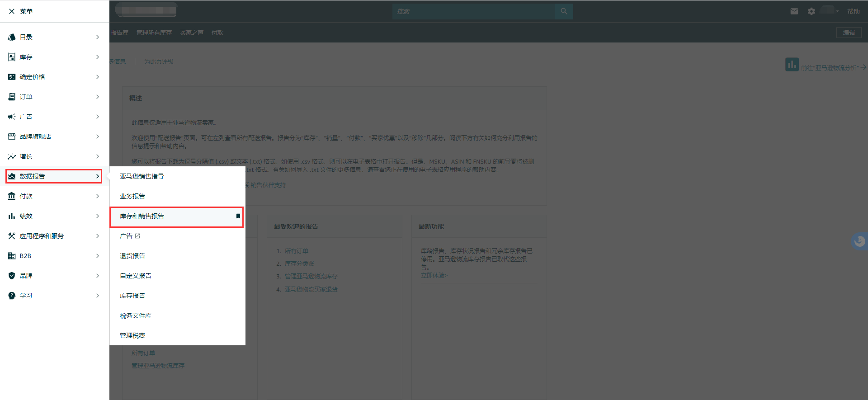Image resolution: width=868 pixels, height=400 pixels.
Task: Expand the 订单 submenu chevron
Action: 98,97
